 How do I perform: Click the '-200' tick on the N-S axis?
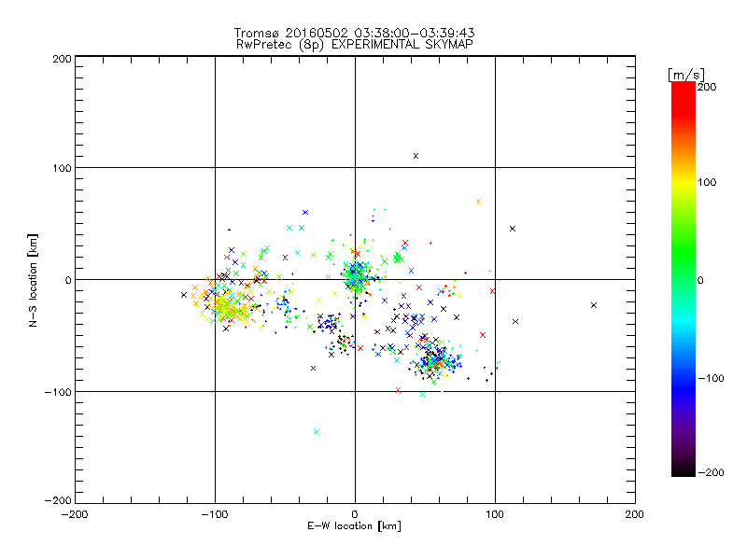(58, 500)
